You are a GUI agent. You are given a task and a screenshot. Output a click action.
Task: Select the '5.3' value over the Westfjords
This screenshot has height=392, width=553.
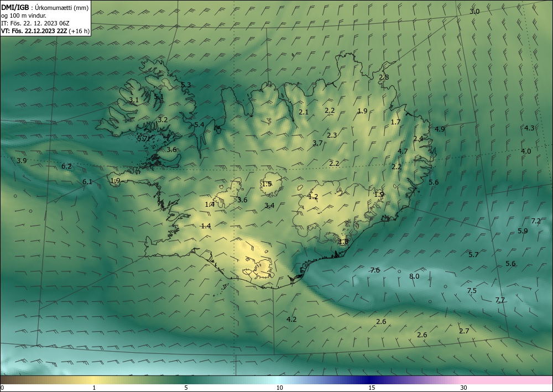[186, 85]
